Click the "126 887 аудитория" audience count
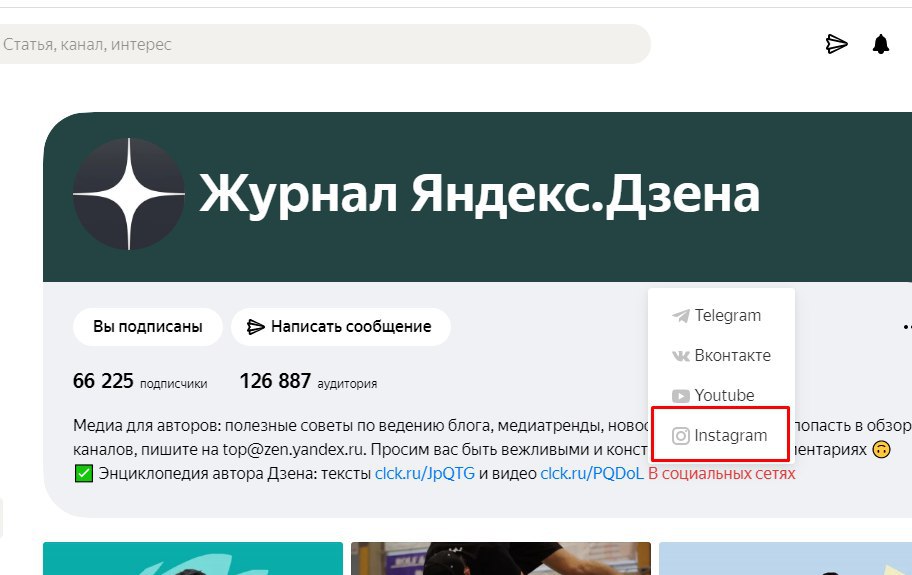This screenshot has width=912, height=575. click(x=308, y=381)
